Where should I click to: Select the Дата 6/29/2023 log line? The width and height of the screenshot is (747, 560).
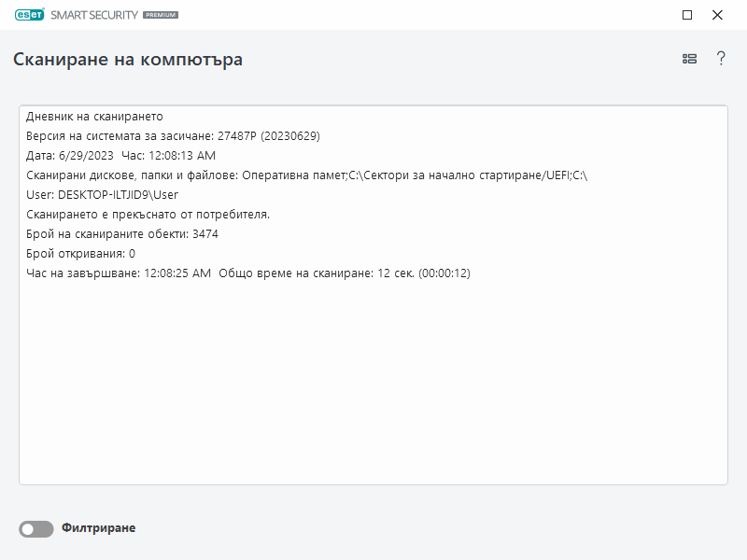(120, 156)
